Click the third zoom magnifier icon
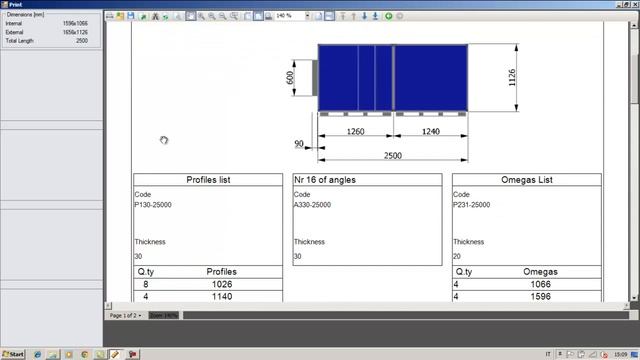640x360 pixels. coord(223,16)
